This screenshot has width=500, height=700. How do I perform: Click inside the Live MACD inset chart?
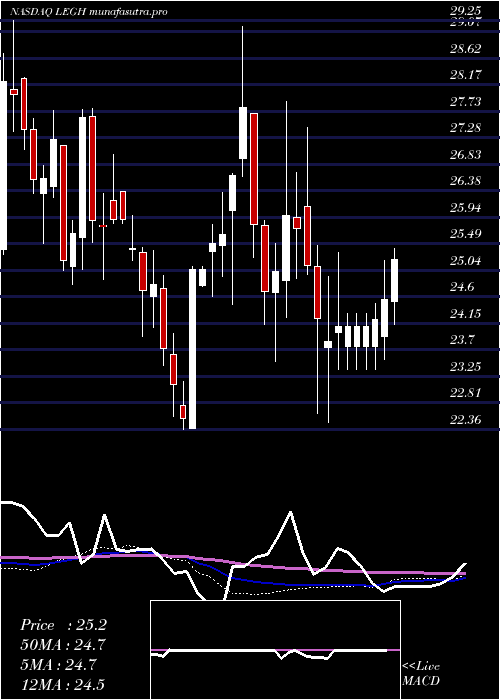(x=275, y=650)
